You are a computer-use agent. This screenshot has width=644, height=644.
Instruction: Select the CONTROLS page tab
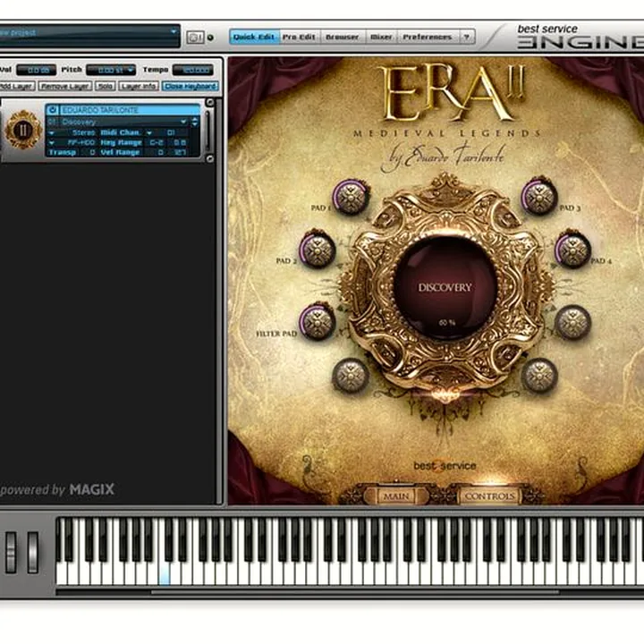point(489,496)
